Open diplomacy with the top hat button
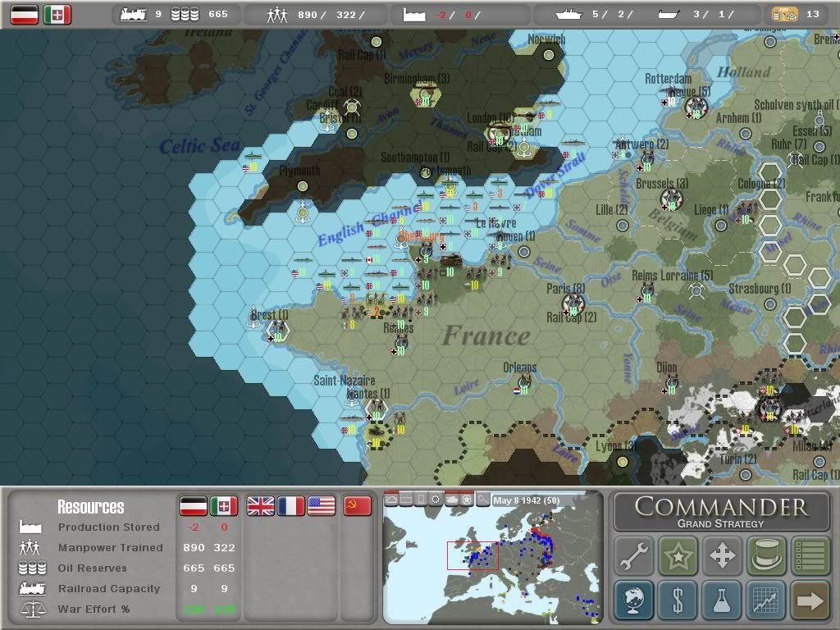This screenshot has height=630, width=840. (767, 555)
